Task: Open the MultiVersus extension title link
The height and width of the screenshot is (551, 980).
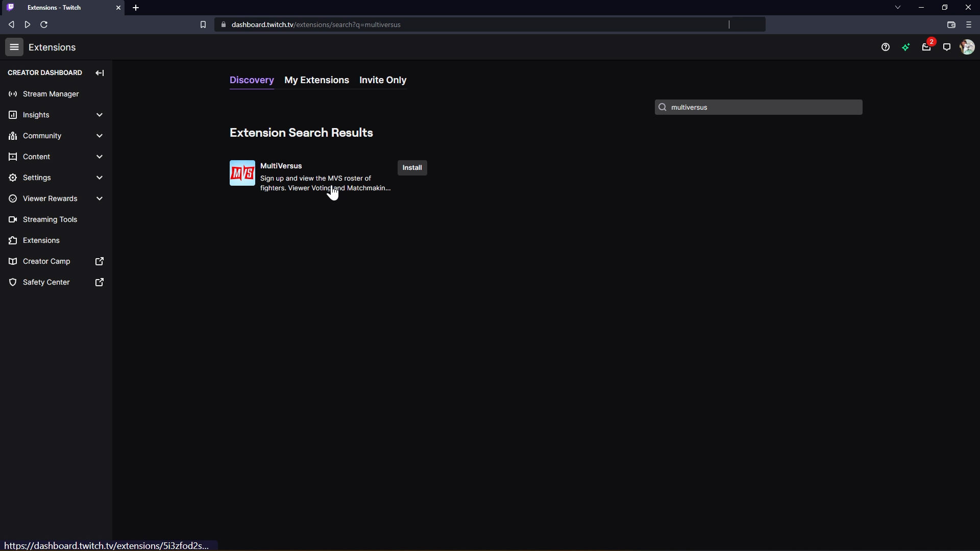Action: click(281, 166)
